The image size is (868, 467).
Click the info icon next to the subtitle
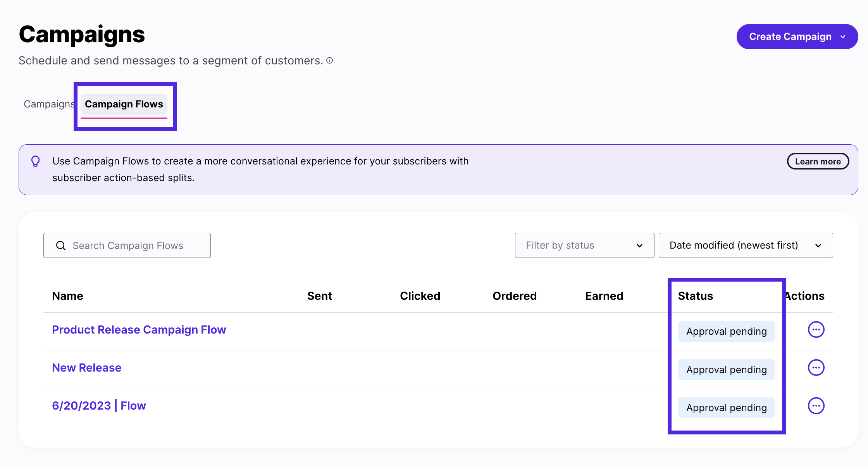pos(330,61)
